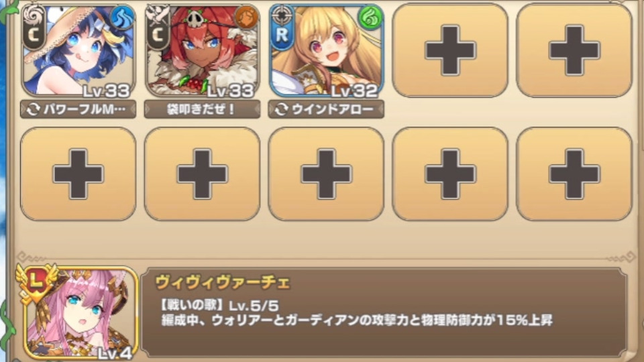This screenshot has height=362, width=644.
Task: Add a unit in first bottom-row plus slot
Action: click(78, 174)
